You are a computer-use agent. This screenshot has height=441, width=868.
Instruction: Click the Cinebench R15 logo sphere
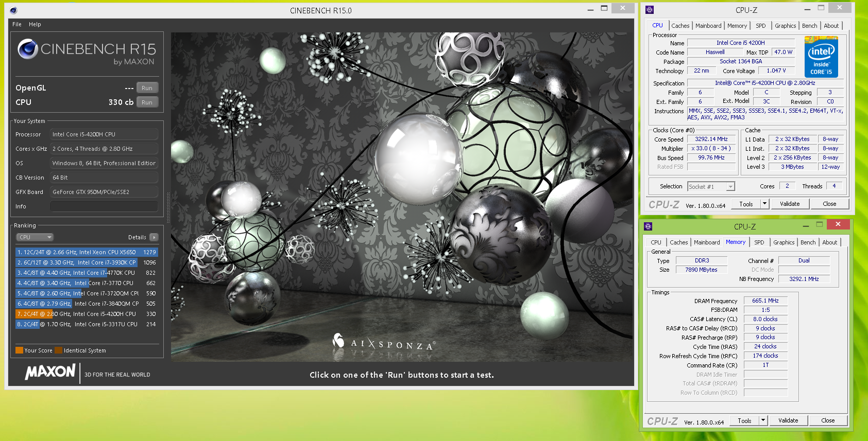point(28,49)
